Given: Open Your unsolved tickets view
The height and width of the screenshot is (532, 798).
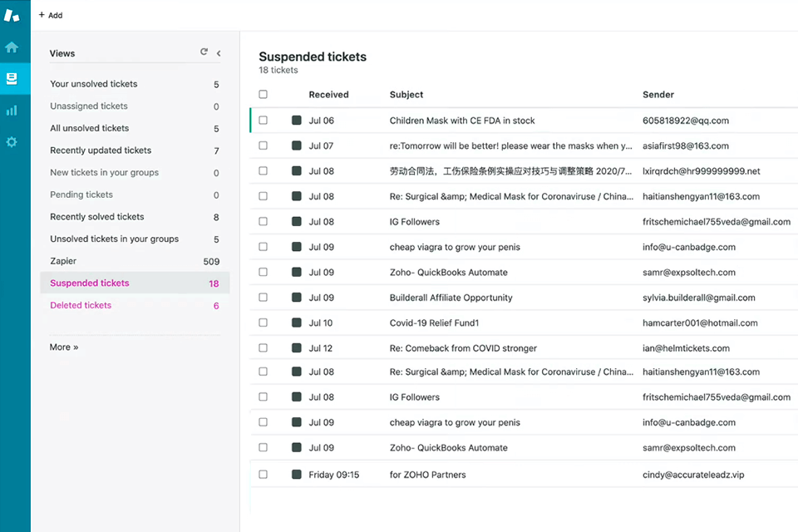Looking at the screenshot, I should 135,84.
